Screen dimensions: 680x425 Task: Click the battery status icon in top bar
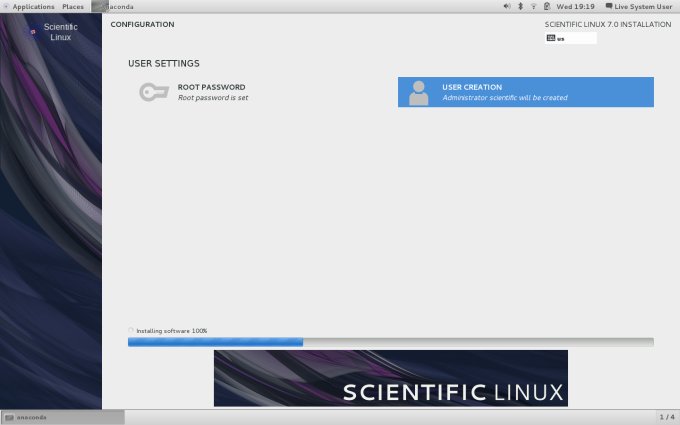point(546,6)
